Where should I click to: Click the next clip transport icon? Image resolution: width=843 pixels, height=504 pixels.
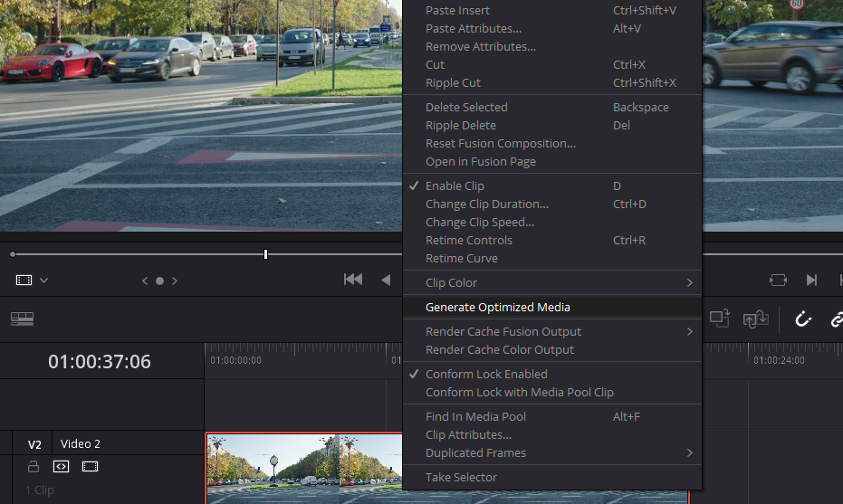coord(811,280)
